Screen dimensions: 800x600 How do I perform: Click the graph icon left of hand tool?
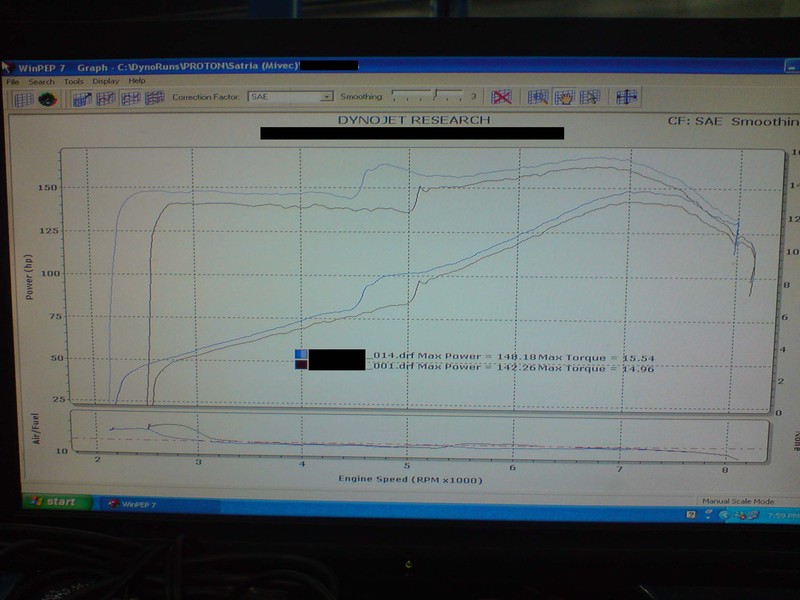(539, 97)
